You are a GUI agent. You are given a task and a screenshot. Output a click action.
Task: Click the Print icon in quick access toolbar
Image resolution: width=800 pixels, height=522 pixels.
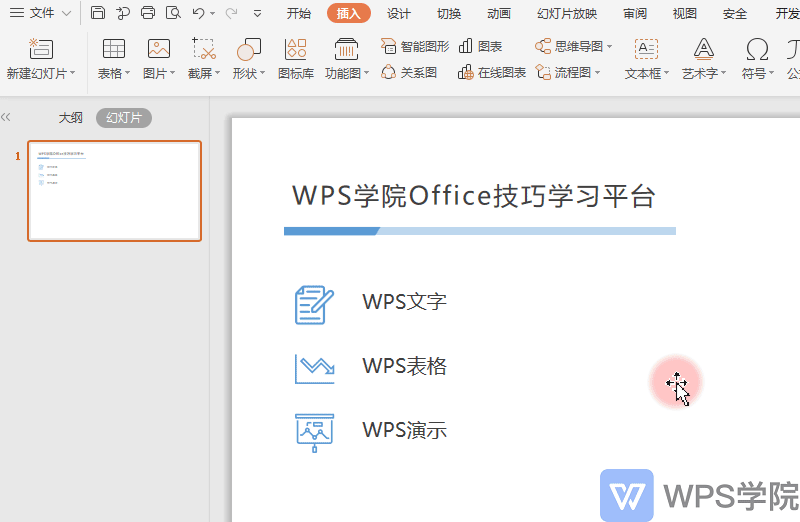(x=148, y=13)
